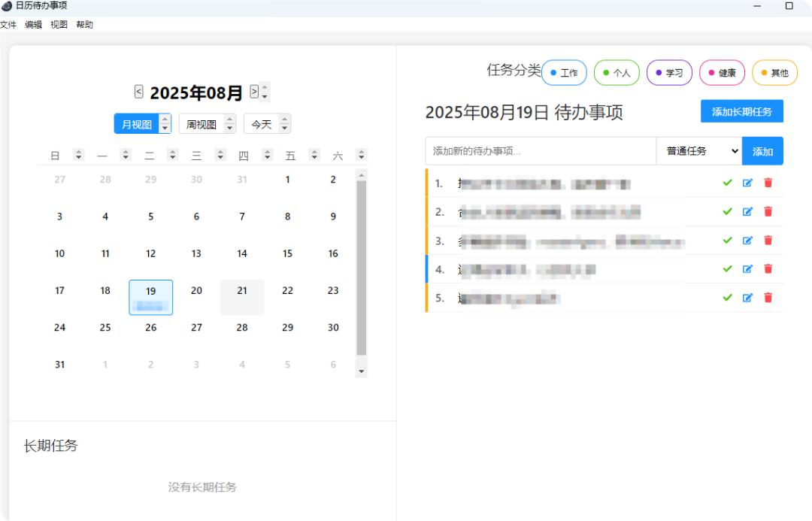Edit task 1 with pencil icon
Viewport: 812px width, 521px height.
pyautogui.click(x=747, y=183)
